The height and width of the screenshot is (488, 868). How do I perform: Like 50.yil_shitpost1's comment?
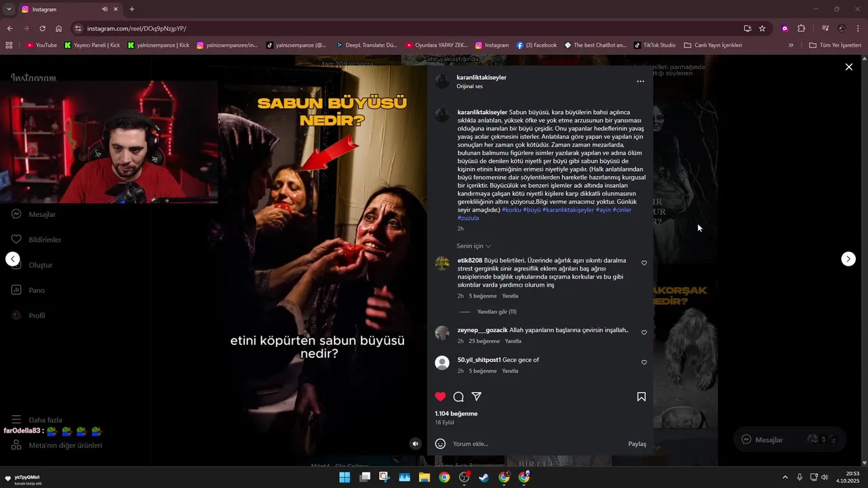click(x=644, y=363)
